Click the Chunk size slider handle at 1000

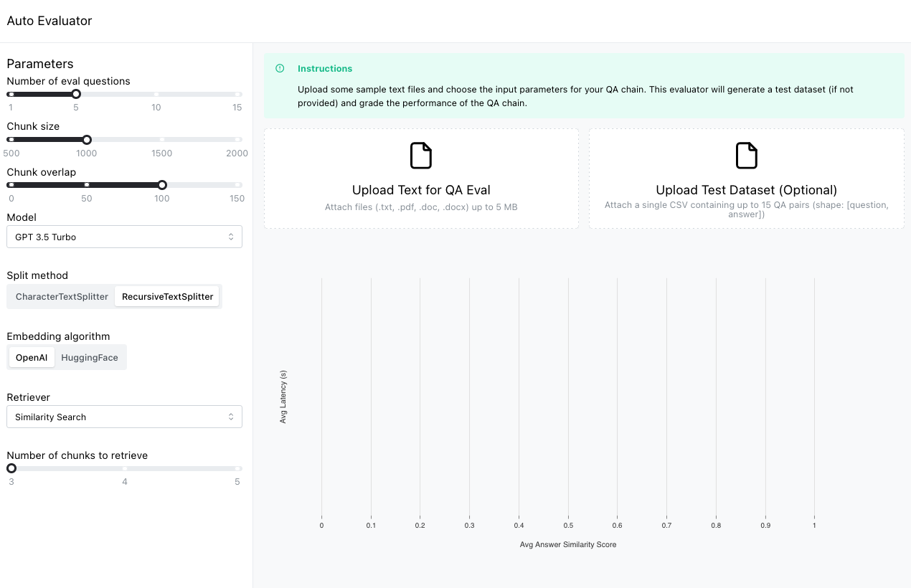pyautogui.click(x=87, y=140)
